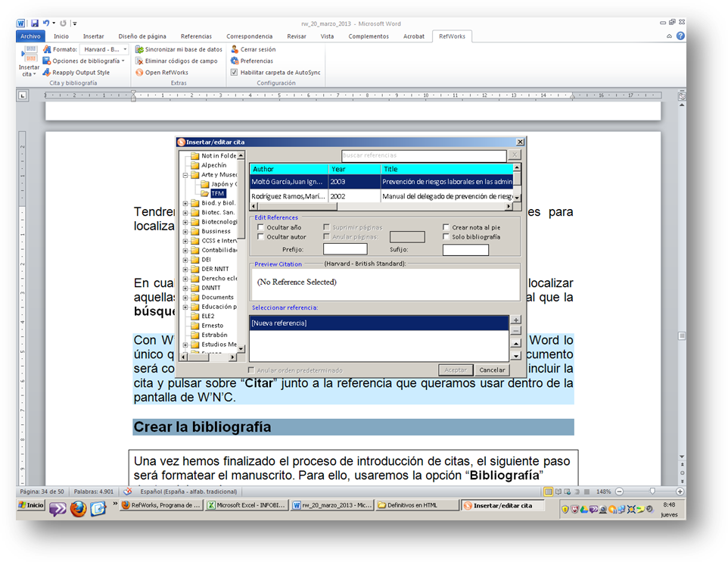Expand the Documents folder
Image resolution: width=728 pixels, height=562 pixels.
185,298
